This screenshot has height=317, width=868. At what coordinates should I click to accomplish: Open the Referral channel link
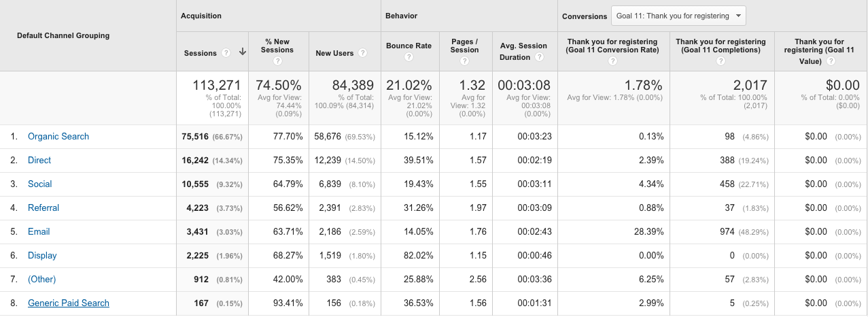tap(44, 208)
